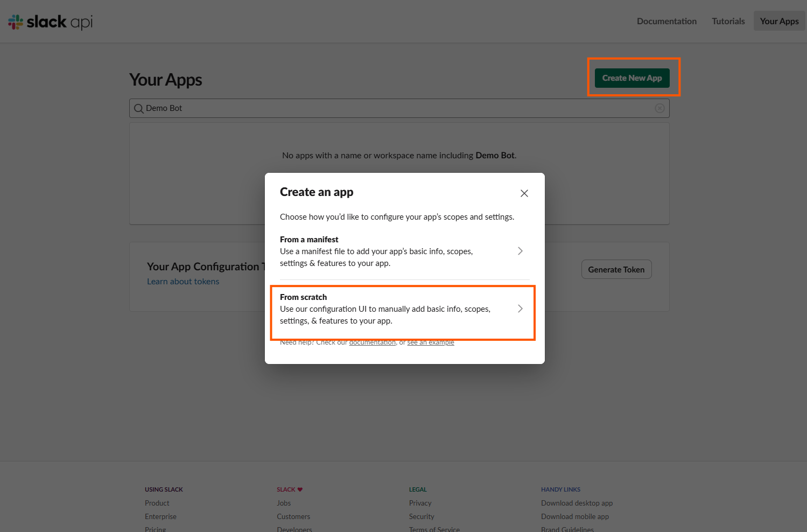Visit the Privacy footer link
Screen dimensions: 807x532
pos(420,503)
